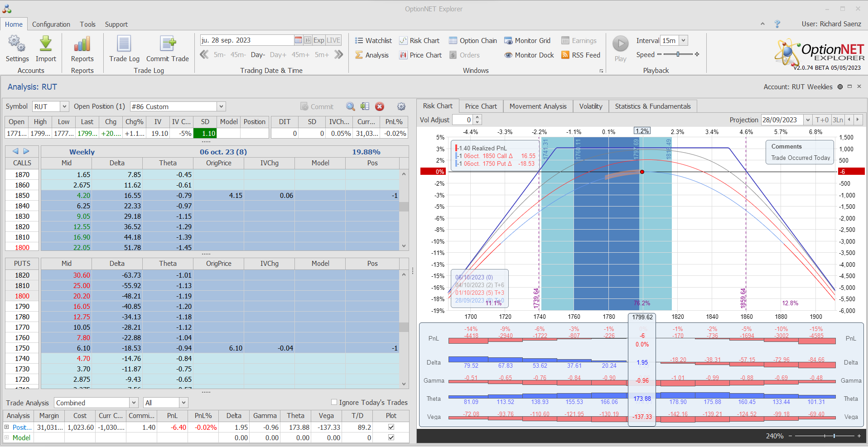This screenshot has width=868, height=447.
Task: Open the date picker calendar icon
Action: (298, 40)
